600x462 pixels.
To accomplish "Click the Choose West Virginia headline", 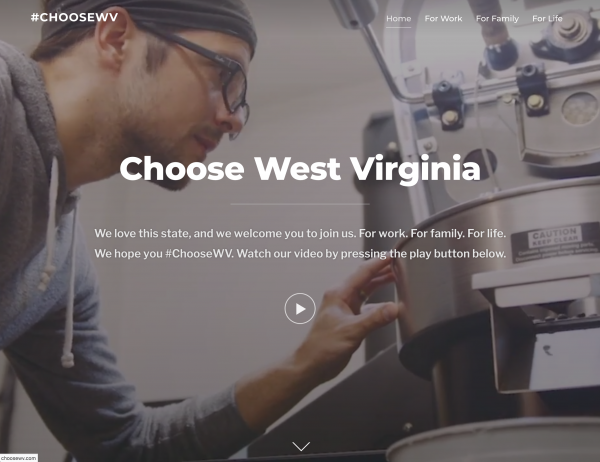I will (x=300, y=169).
